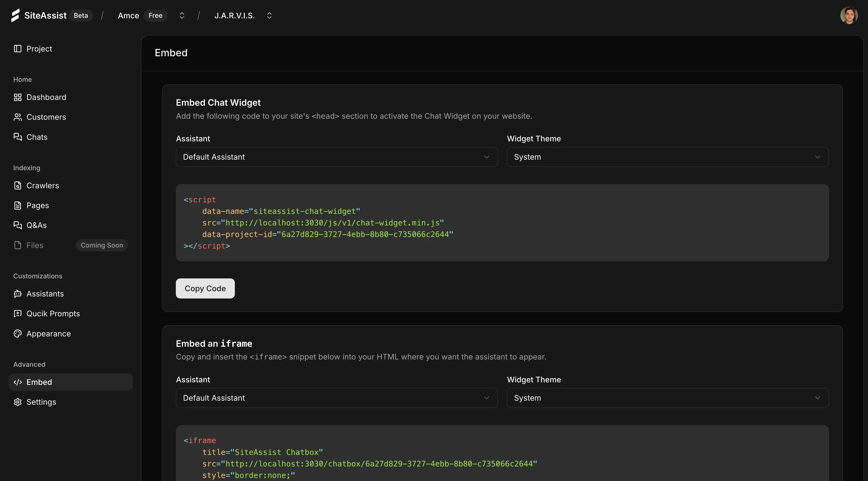Click the Amce organization name
Screen dimensions: 868x481
click(x=128, y=16)
